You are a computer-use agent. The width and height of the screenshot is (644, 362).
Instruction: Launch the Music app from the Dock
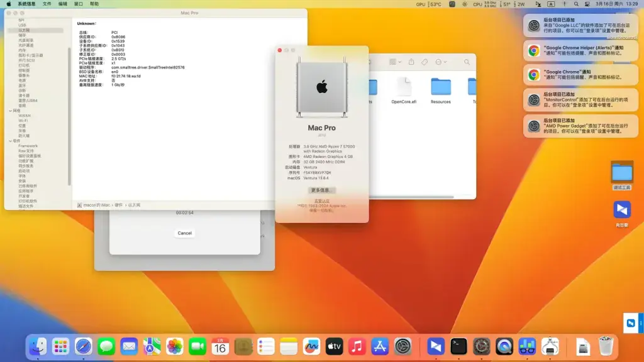tap(357, 347)
